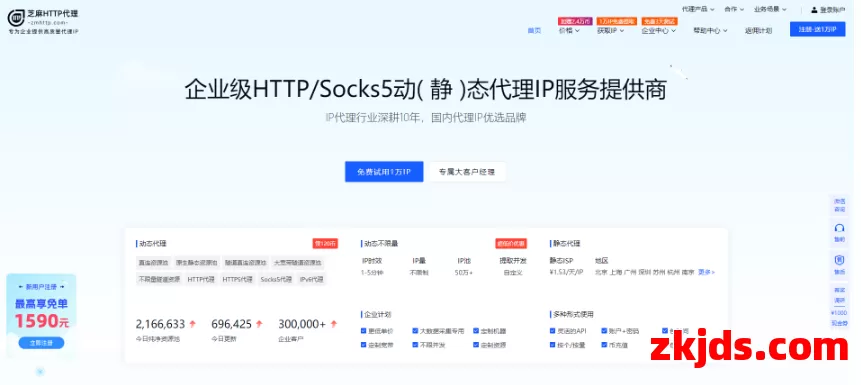Toggle the 币充值 checkbox
Screen dimensions: 861x385
coord(604,345)
